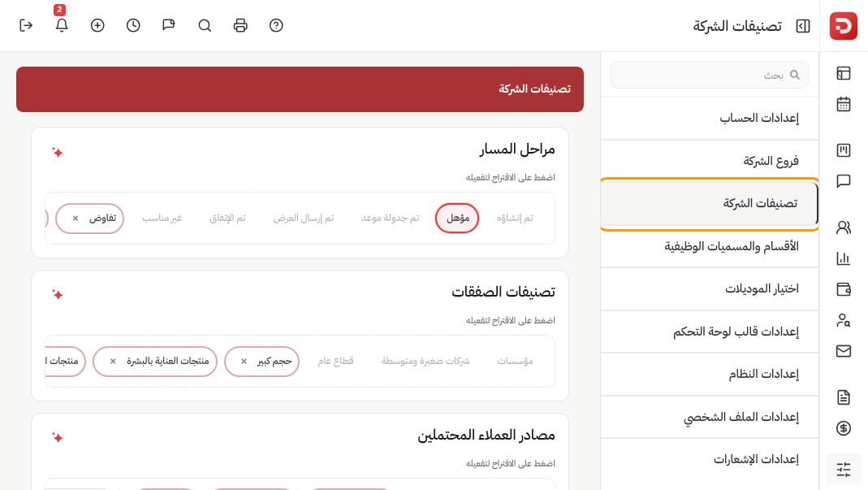Click sparkle AI icon for تصنيفات الصفقات
The width and height of the screenshot is (868, 490).
58,295
